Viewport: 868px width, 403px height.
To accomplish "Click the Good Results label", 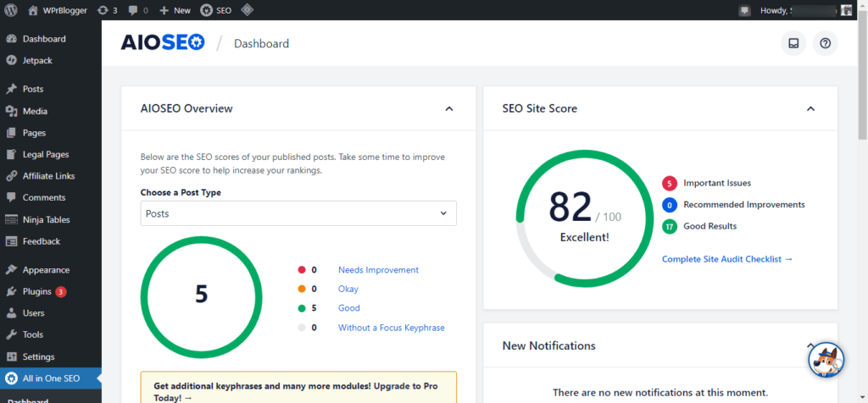I will (710, 226).
